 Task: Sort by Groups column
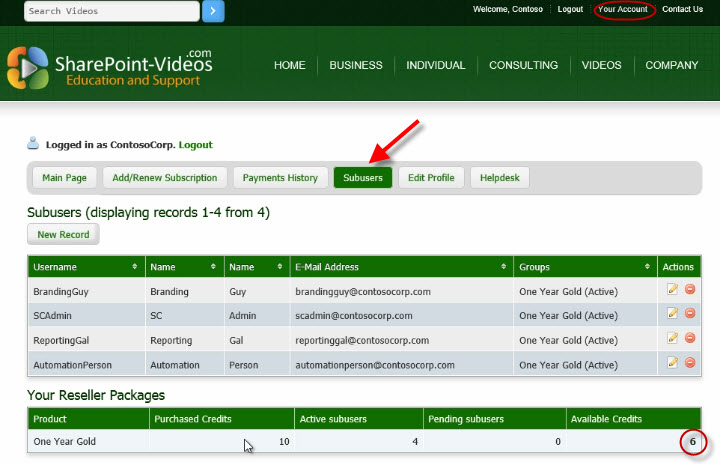pos(647,266)
